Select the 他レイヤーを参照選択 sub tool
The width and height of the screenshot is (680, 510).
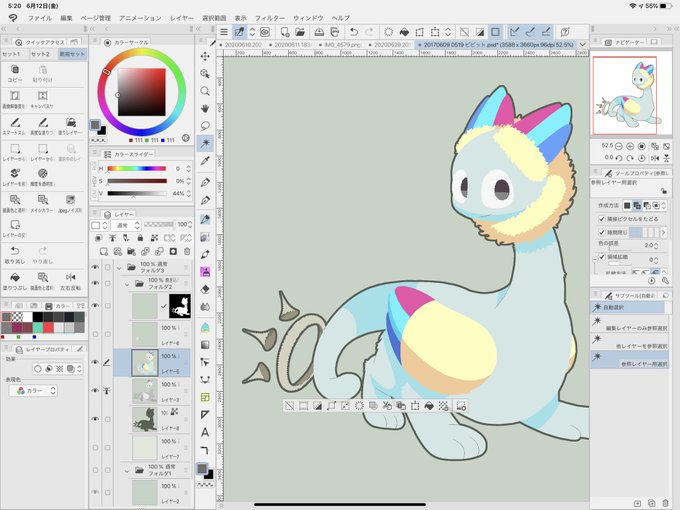629,342
